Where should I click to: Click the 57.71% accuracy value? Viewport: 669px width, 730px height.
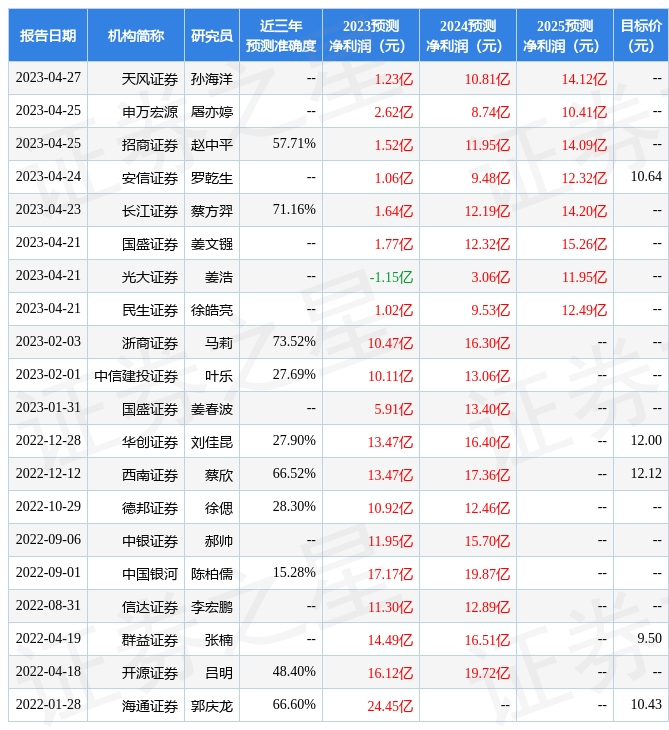coord(294,143)
